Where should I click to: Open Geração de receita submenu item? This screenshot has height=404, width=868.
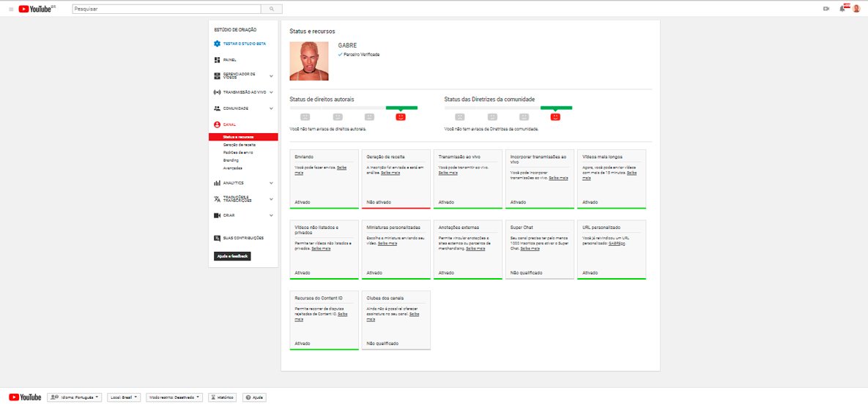(239, 144)
